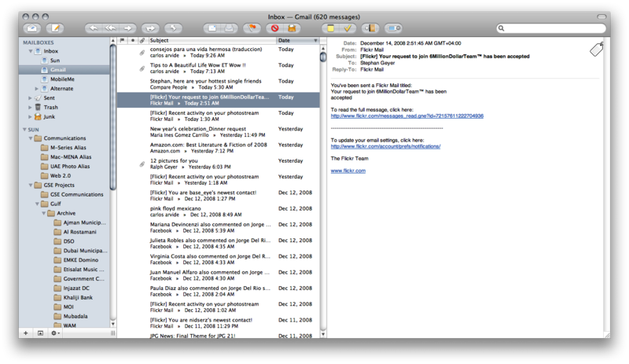The width and height of the screenshot is (629, 364).
Task: Click the Mail Activity icon at sidebar bottom
Action: point(40,333)
